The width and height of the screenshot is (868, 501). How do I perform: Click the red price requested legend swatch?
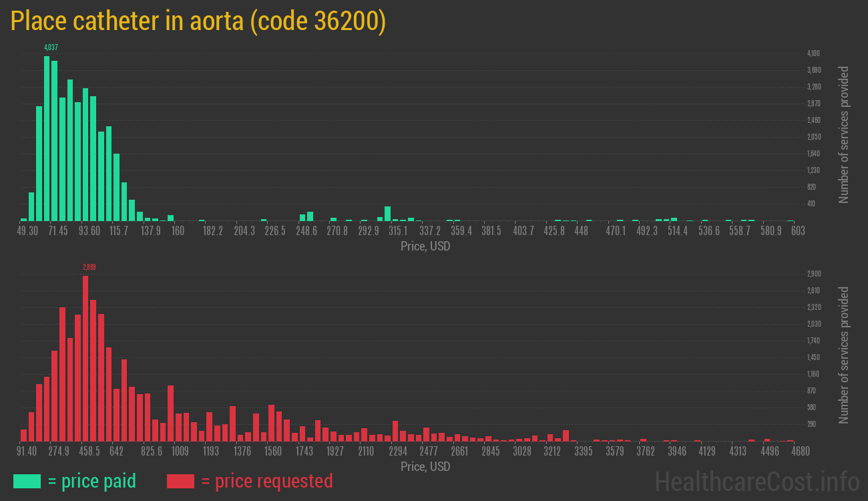click(180, 481)
